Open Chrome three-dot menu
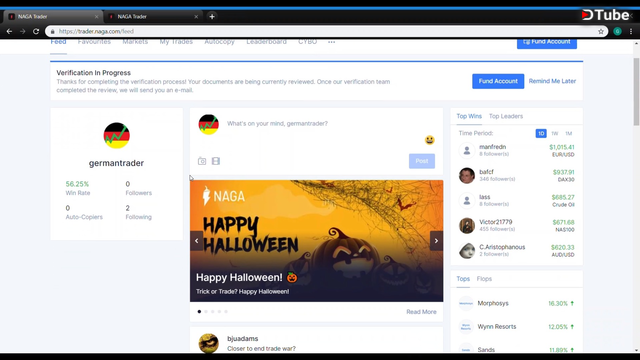Image resolution: width=640 pixels, height=360 pixels. click(631, 31)
